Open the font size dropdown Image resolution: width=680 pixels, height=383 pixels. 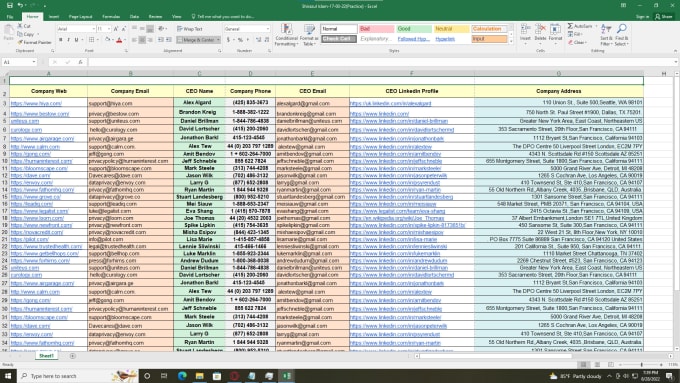pyautogui.click(x=108, y=29)
